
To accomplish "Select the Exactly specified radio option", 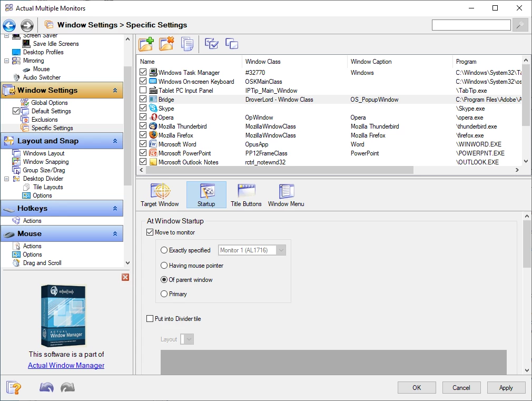I will [164, 250].
